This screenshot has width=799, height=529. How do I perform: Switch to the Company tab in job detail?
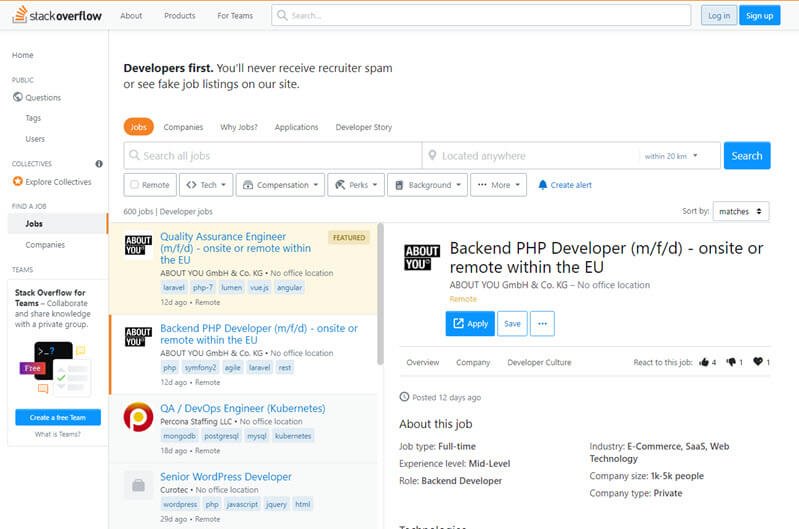click(473, 362)
